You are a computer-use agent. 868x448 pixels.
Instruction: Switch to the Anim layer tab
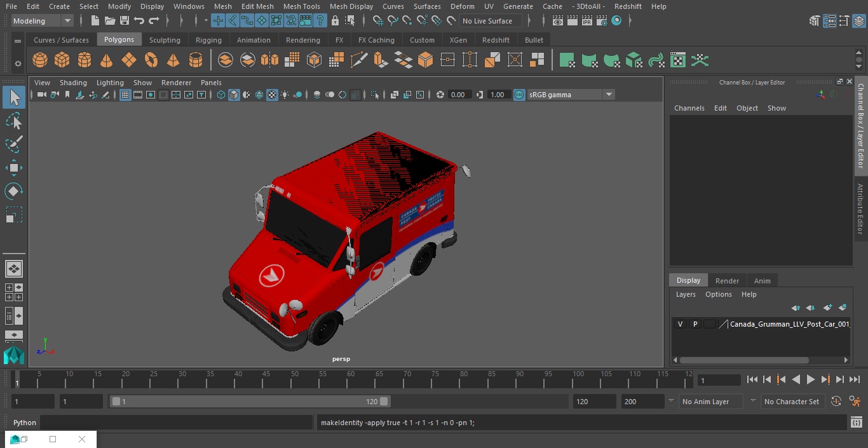pos(762,281)
